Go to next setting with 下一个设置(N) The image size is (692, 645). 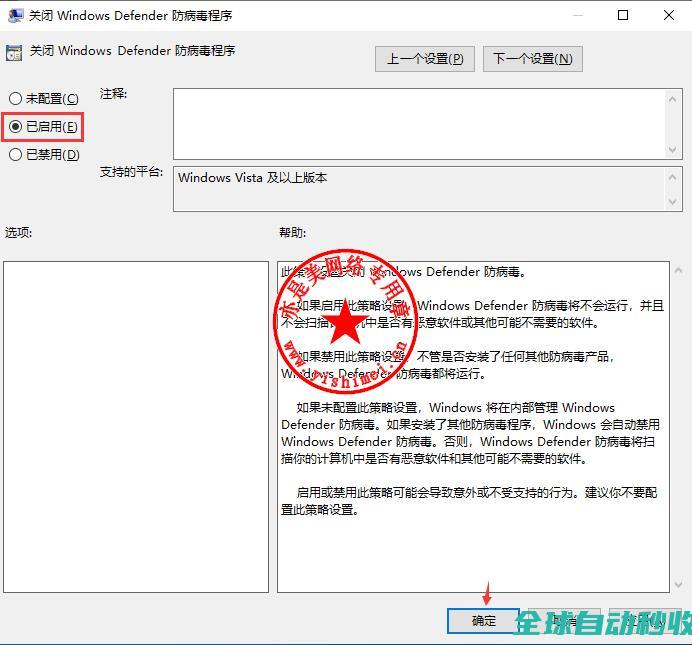[x=533, y=59]
